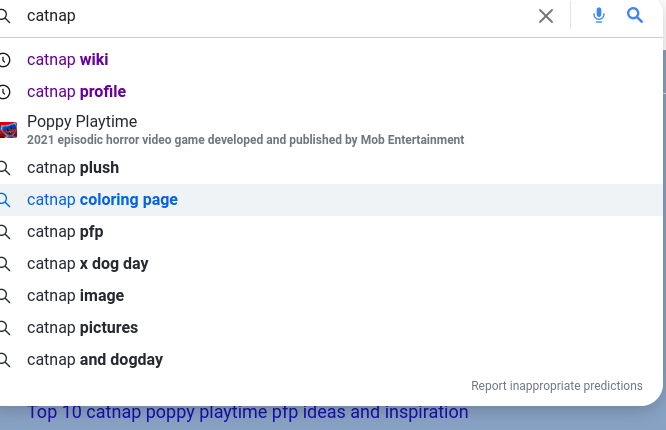Viewport: 666px width, 430px height.
Task: Pick the 'catnap pictures' suggestion
Action: pyautogui.click(x=82, y=328)
